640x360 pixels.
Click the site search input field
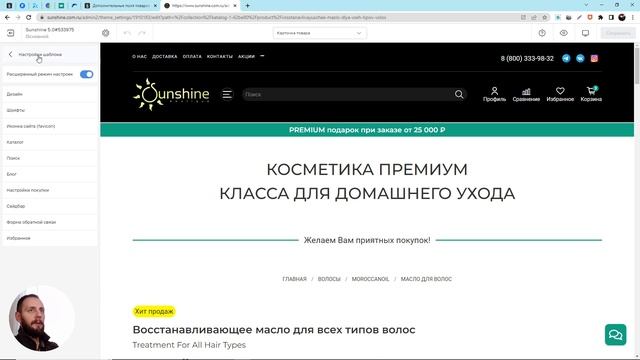347,94
